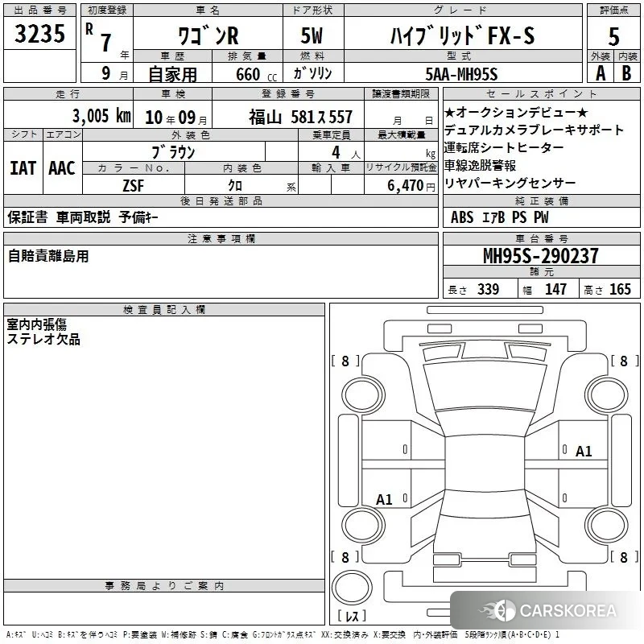644x644 pixels.
Task: Click lot number 3235
Action: coord(39,33)
